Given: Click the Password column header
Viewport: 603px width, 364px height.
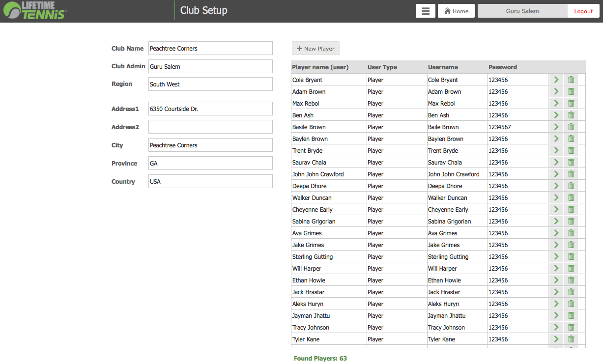Looking at the screenshot, I should click(x=503, y=67).
